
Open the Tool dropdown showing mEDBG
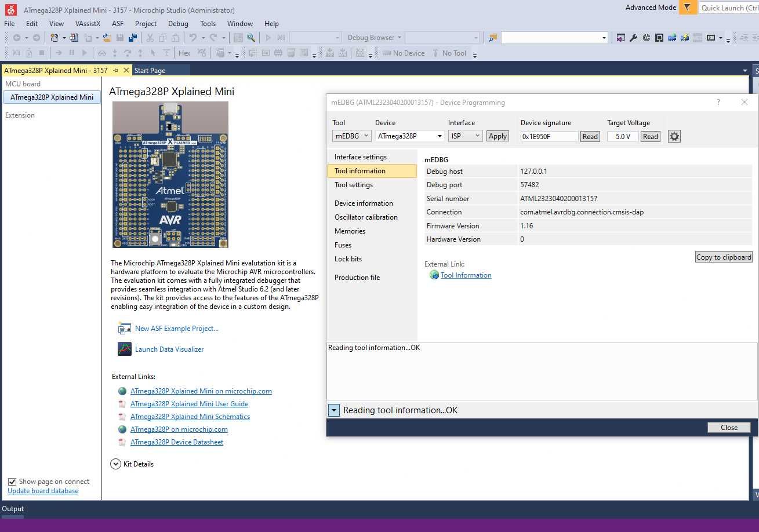pos(351,136)
